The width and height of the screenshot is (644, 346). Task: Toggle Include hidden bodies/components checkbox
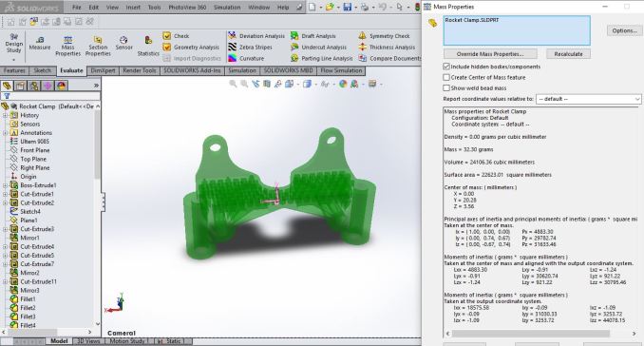(446, 67)
